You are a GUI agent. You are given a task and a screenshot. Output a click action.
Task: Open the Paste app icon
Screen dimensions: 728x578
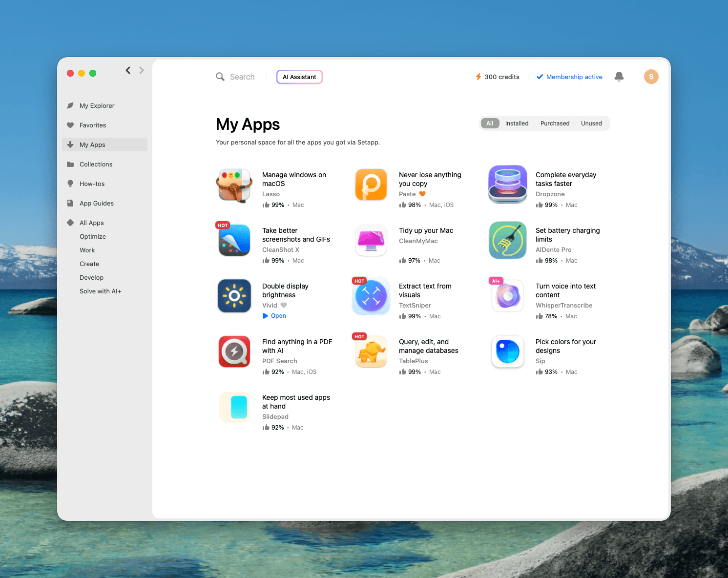[x=371, y=185]
